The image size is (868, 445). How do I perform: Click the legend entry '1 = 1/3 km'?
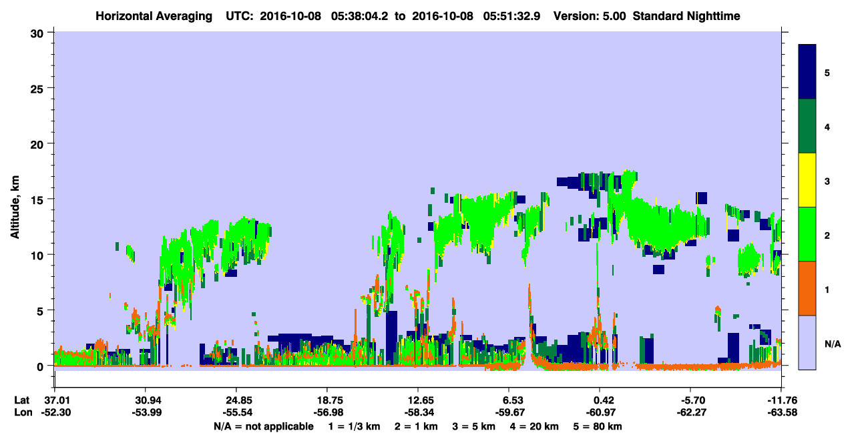click(353, 426)
